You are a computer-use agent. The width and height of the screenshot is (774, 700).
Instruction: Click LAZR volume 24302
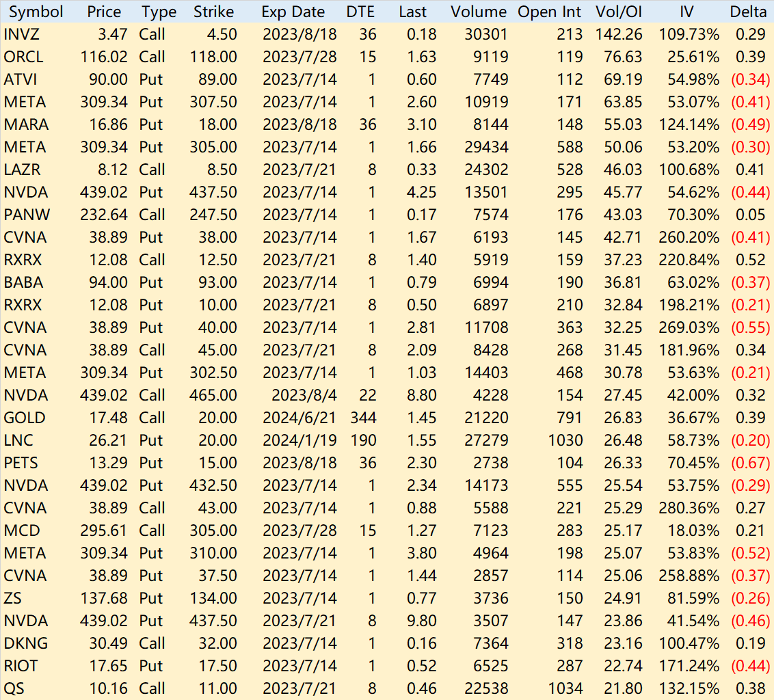(486, 170)
